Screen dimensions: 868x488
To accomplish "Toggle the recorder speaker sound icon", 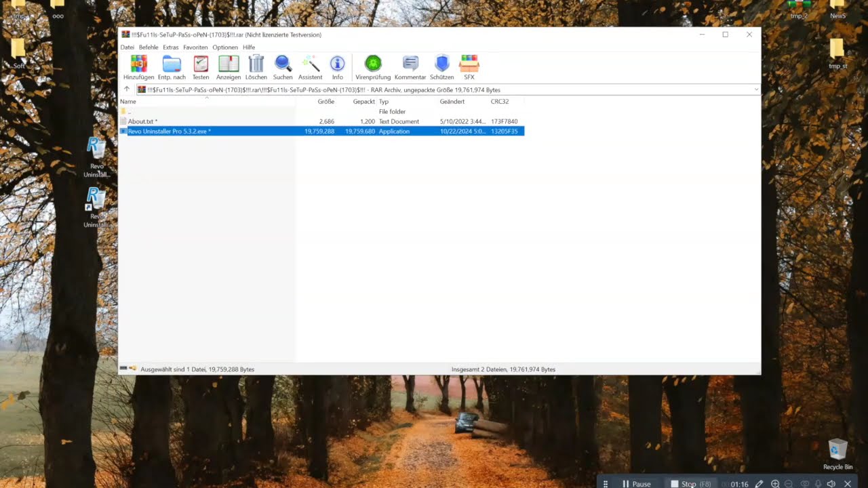I will [832, 484].
